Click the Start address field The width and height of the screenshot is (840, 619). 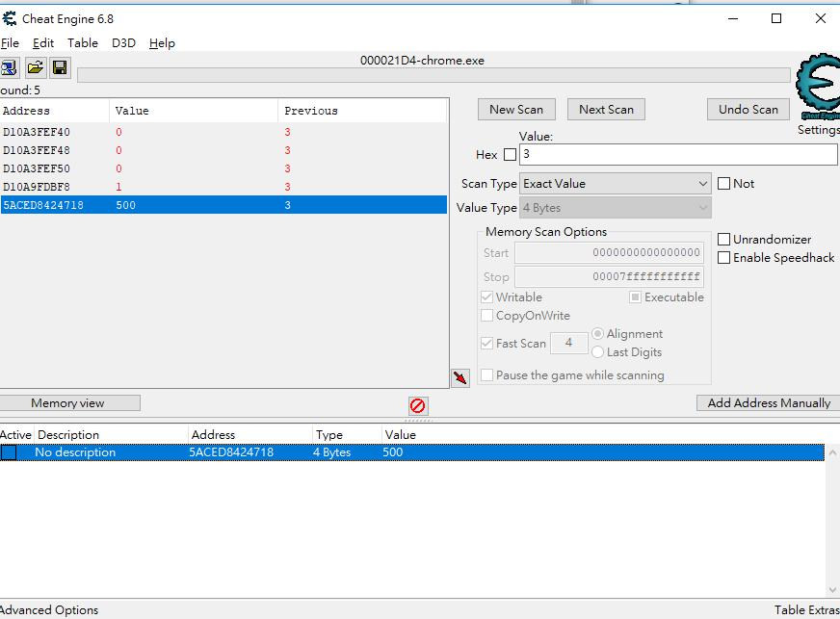click(609, 253)
